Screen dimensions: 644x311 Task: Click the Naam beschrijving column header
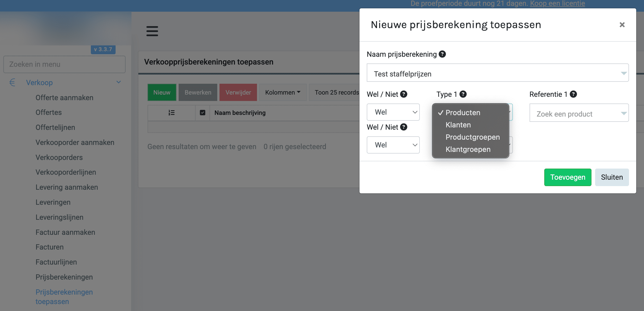click(x=240, y=113)
